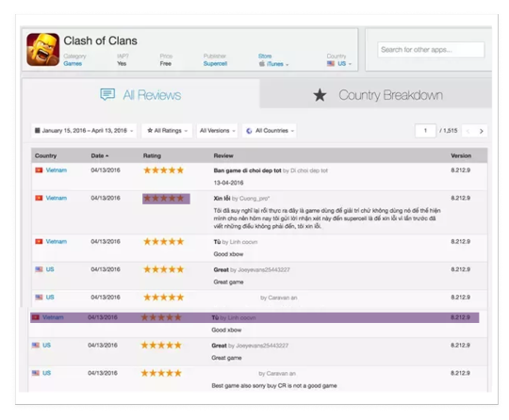Click the page number input showing 1
This screenshot has height=420, width=509.
[x=425, y=131]
